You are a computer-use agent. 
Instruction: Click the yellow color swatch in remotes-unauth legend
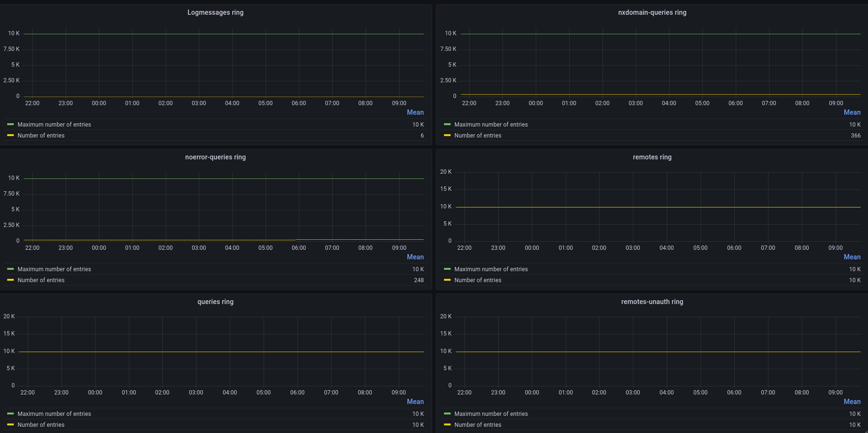pyautogui.click(x=447, y=425)
